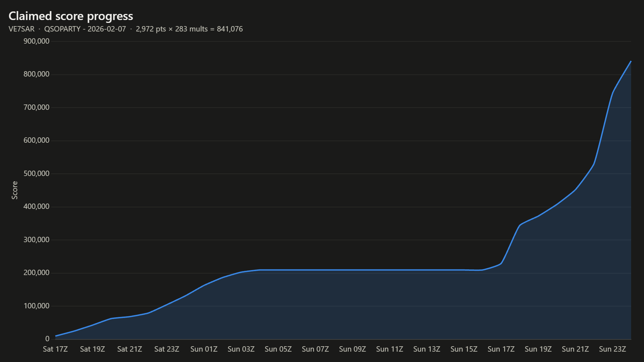This screenshot has width=644, height=362.
Task: Click the 'Sun 03Z' x-axis label
Action: [x=241, y=349]
